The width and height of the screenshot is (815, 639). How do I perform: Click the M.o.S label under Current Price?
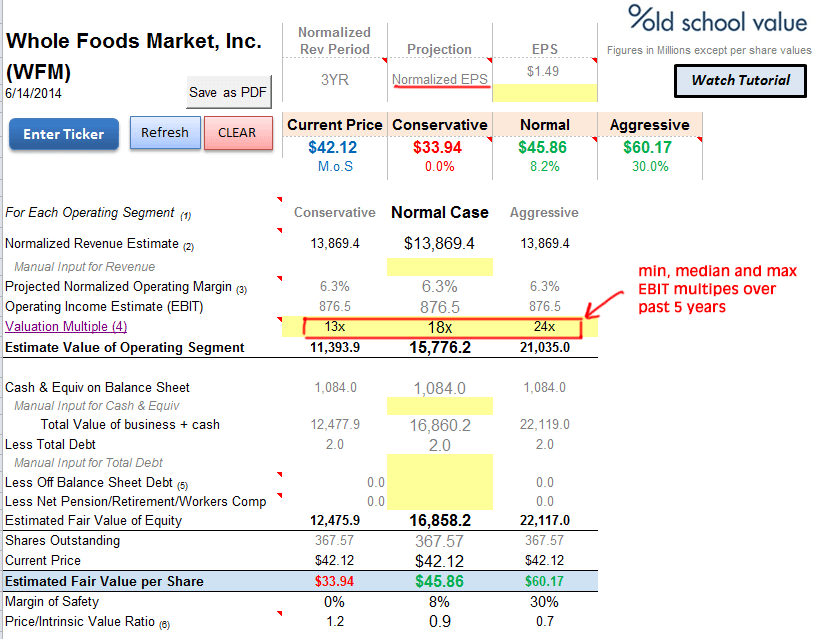pos(335,167)
